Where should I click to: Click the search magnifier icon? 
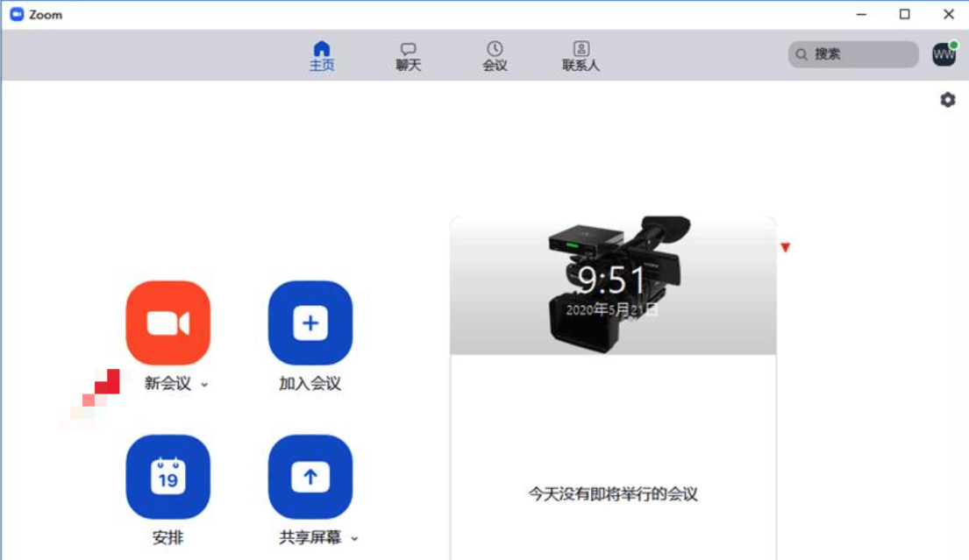801,54
